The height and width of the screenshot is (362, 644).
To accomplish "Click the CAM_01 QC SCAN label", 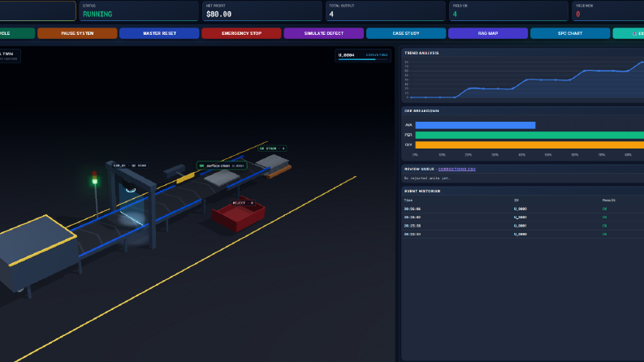I will [x=130, y=166].
